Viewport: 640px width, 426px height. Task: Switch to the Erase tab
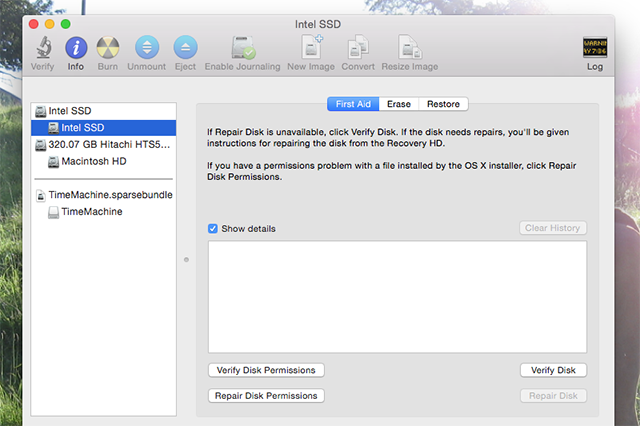pyautogui.click(x=399, y=104)
